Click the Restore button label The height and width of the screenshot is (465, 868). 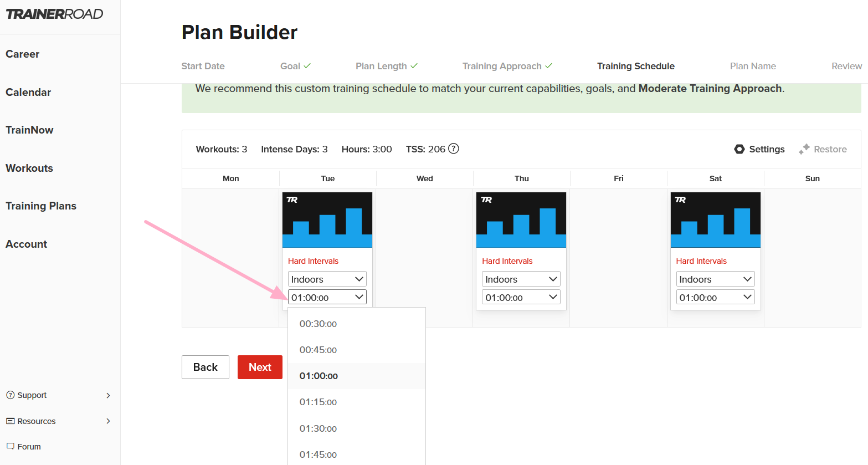[830, 149]
